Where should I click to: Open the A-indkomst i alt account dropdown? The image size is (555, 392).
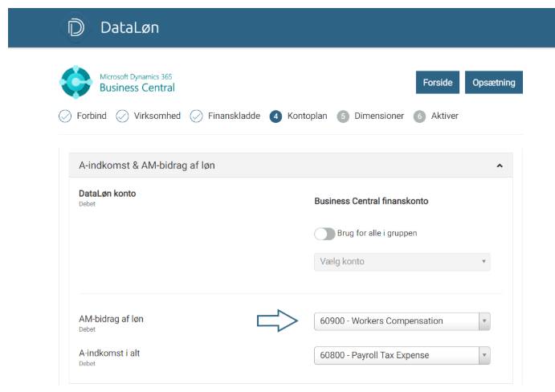click(402, 356)
